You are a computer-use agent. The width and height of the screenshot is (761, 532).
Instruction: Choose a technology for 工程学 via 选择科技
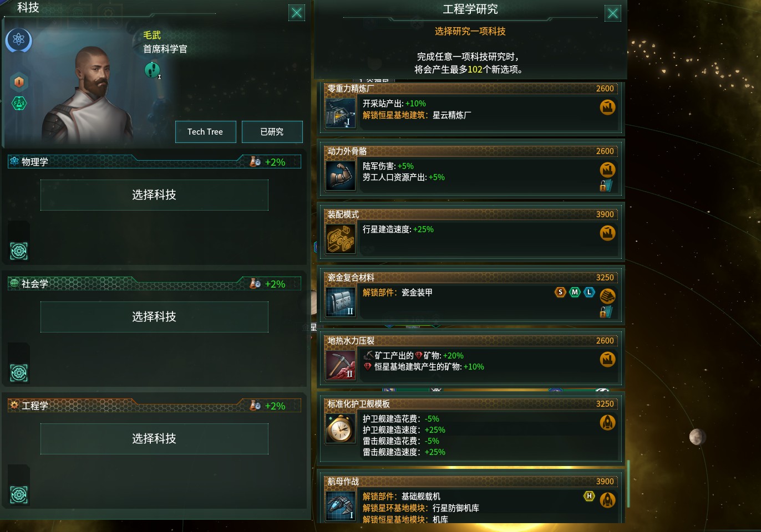(154, 439)
